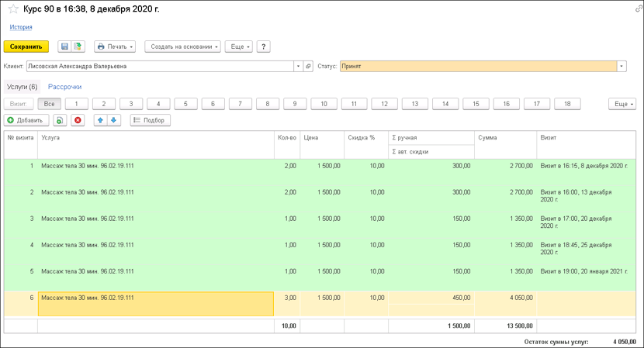Click the Сумма column header
644x348 pixels.
pos(505,145)
